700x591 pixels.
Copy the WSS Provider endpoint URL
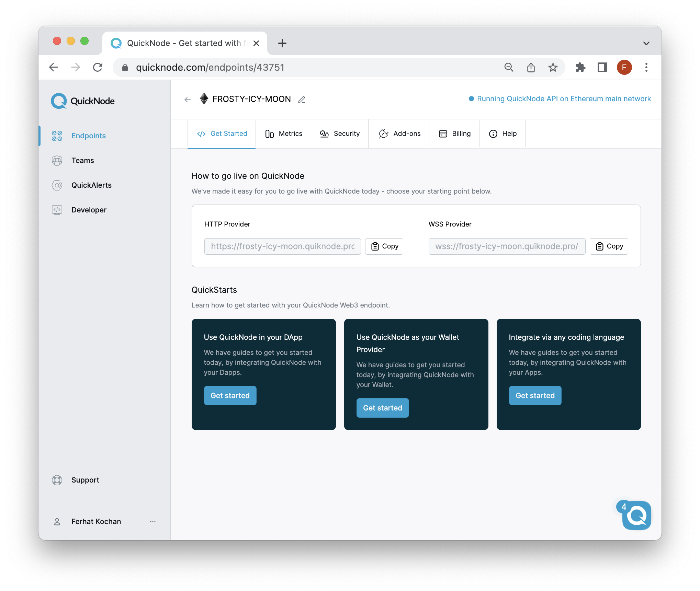click(609, 246)
